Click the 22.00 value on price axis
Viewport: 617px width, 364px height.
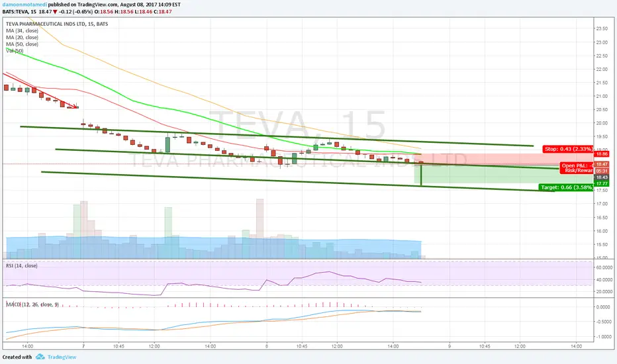[602, 69]
